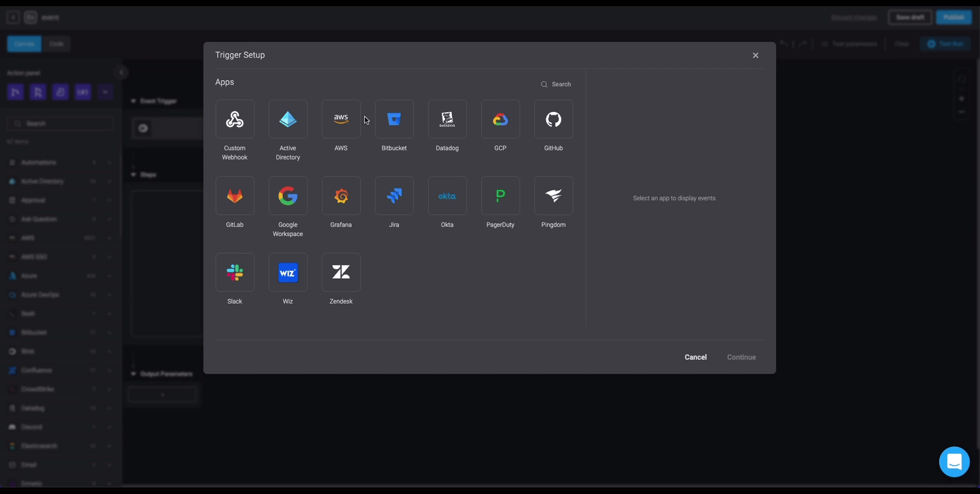Click Discard changes in the top bar
The width and height of the screenshot is (980, 494).
[854, 17]
